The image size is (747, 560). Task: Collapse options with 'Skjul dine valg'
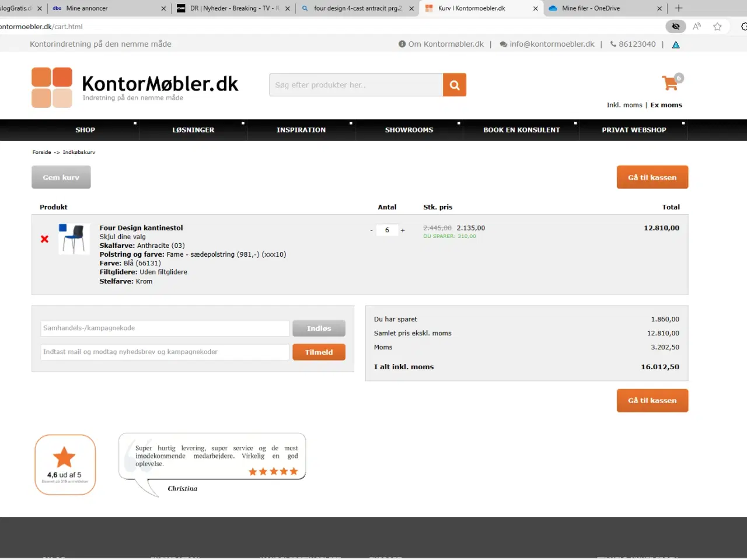click(123, 237)
